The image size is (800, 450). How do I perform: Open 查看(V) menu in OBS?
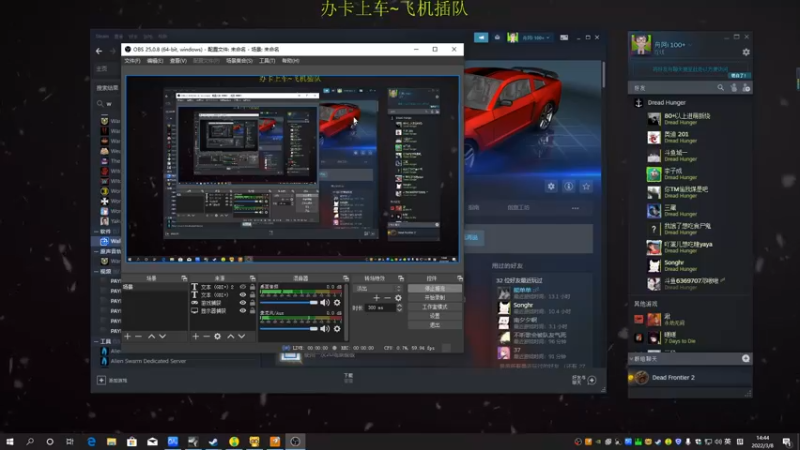(x=178, y=61)
